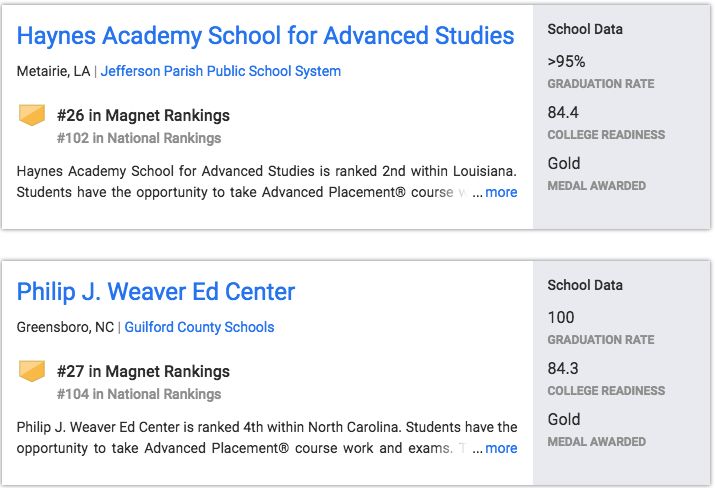Click Gold medal awarded for Haynes Academy
This screenshot has width=715, height=488.
564,163
